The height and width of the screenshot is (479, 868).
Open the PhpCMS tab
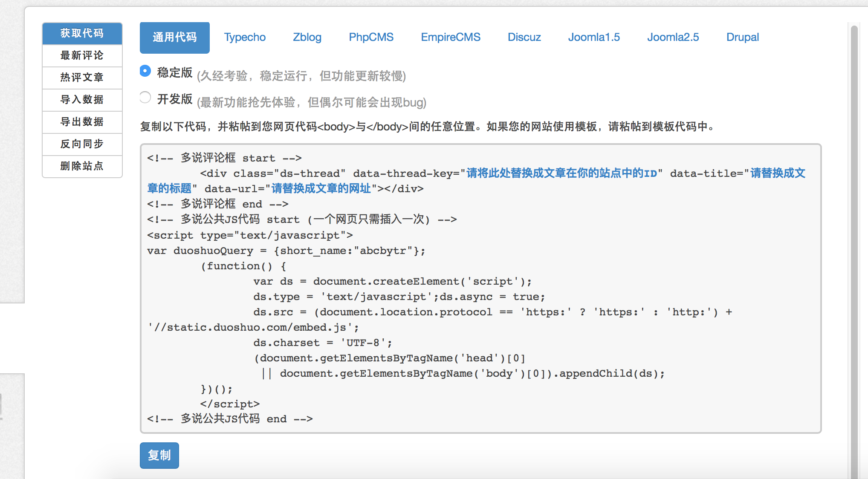[x=371, y=38]
